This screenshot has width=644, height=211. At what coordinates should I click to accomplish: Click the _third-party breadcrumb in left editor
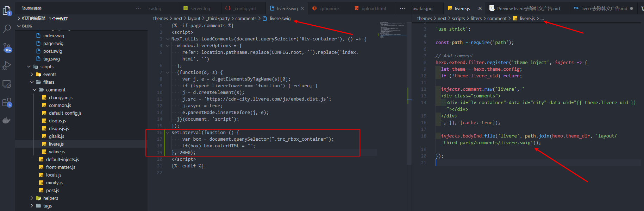pyautogui.click(x=218, y=19)
